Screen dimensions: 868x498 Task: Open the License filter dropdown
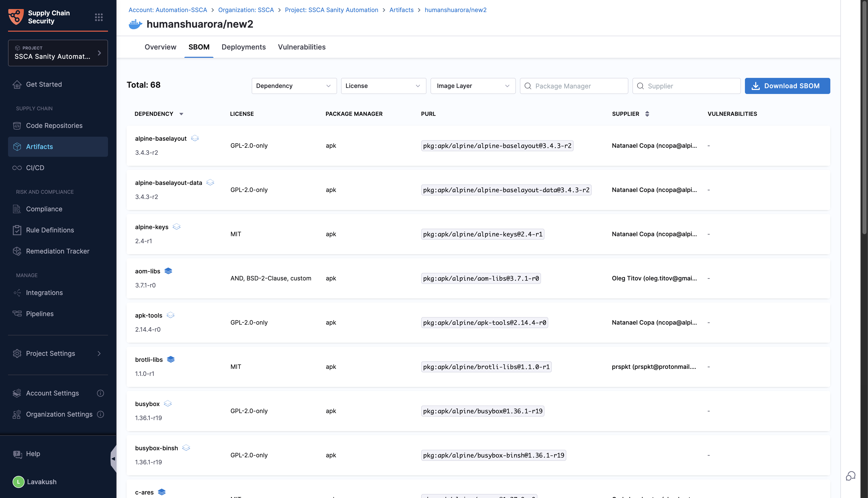(383, 86)
